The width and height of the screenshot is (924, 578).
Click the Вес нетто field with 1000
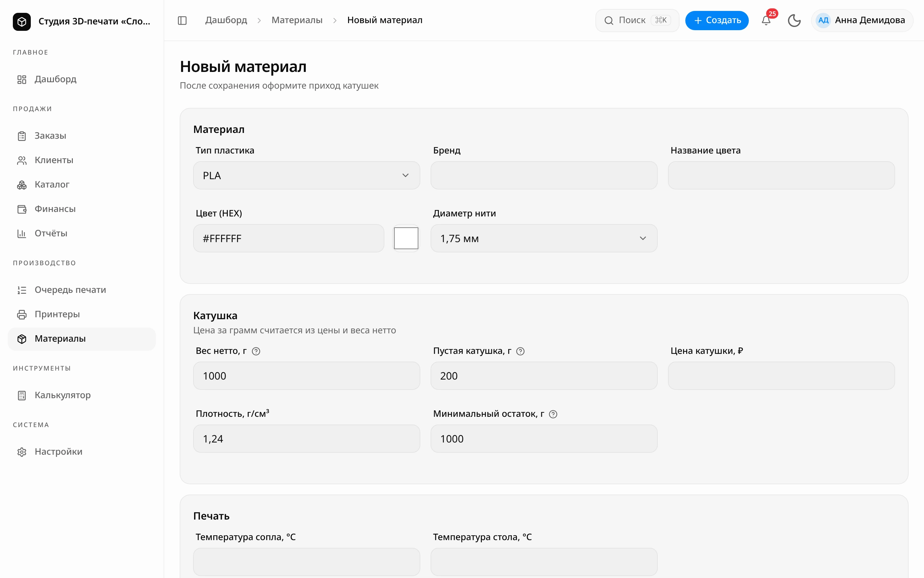(307, 376)
